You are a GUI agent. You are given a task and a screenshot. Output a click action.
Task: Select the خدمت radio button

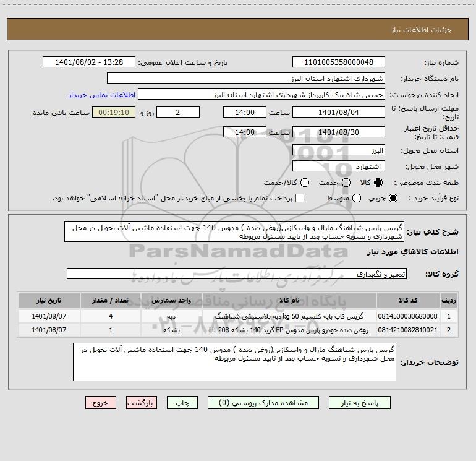click(x=346, y=183)
